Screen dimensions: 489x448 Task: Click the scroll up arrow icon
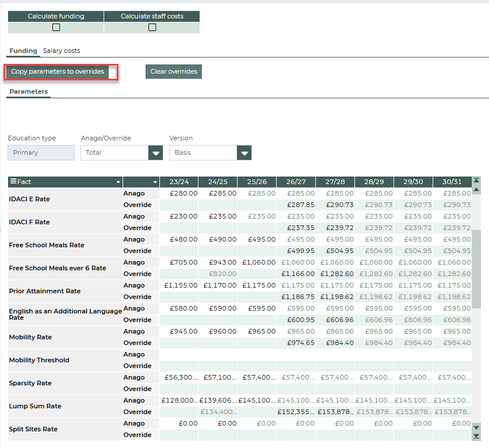coord(476,189)
